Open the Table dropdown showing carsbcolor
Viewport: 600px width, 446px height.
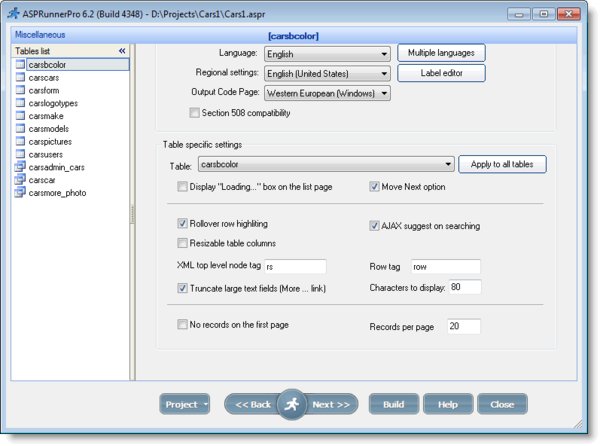326,164
